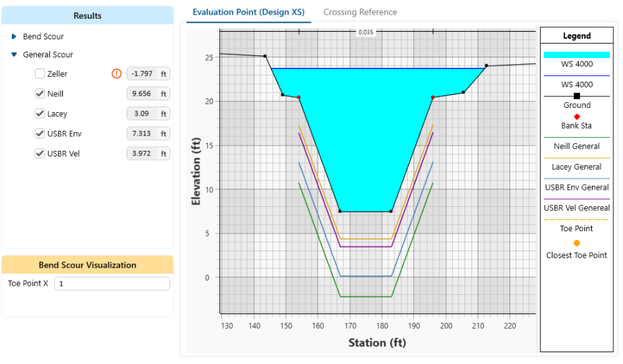Toggle the Lacey checkbox off
This screenshot has height=364, width=623.
pyautogui.click(x=40, y=113)
